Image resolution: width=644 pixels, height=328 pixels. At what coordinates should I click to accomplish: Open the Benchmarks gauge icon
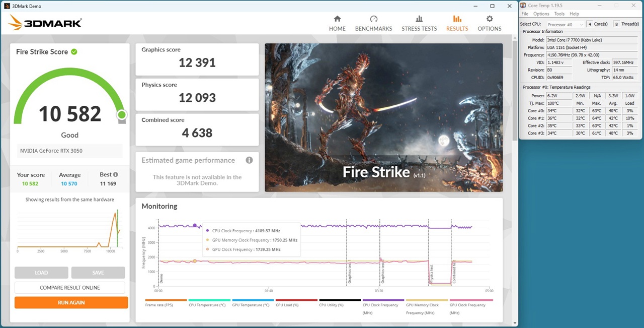coord(373,19)
